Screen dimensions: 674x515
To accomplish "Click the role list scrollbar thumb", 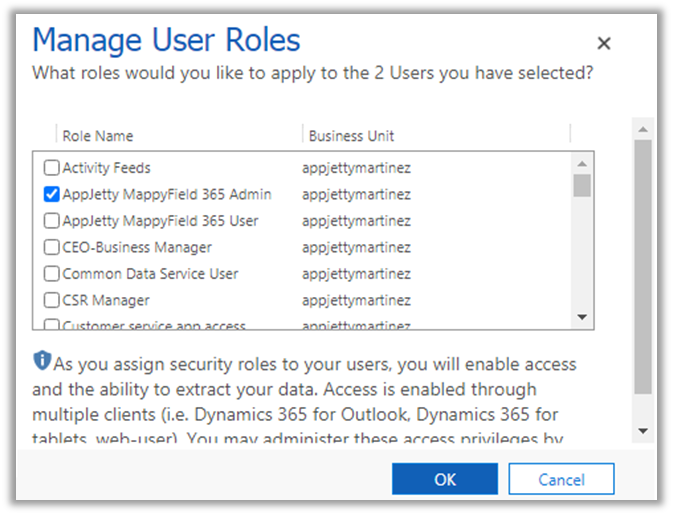I will click(582, 186).
